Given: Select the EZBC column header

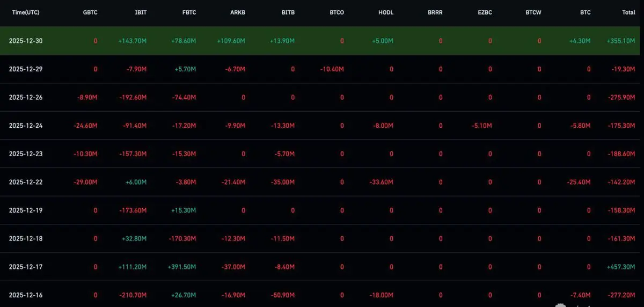Looking at the screenshot, I should (x=485, y=12).
